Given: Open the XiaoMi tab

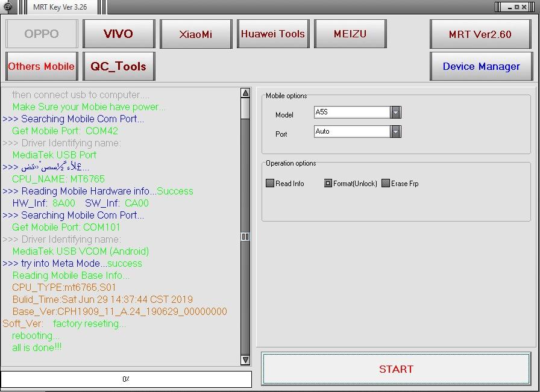Looking at the screenshot, I should pos(196,34).
